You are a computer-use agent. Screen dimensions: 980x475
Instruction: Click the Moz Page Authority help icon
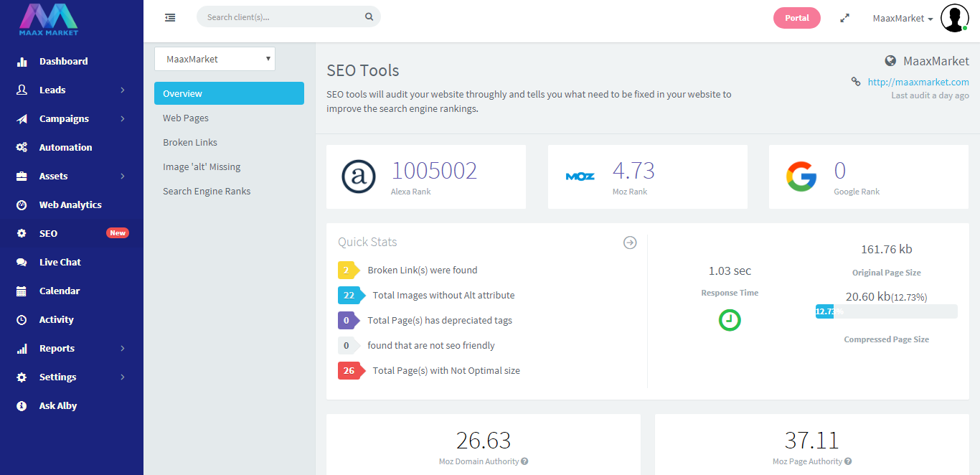pyautogui.click(x=849, y=461)
